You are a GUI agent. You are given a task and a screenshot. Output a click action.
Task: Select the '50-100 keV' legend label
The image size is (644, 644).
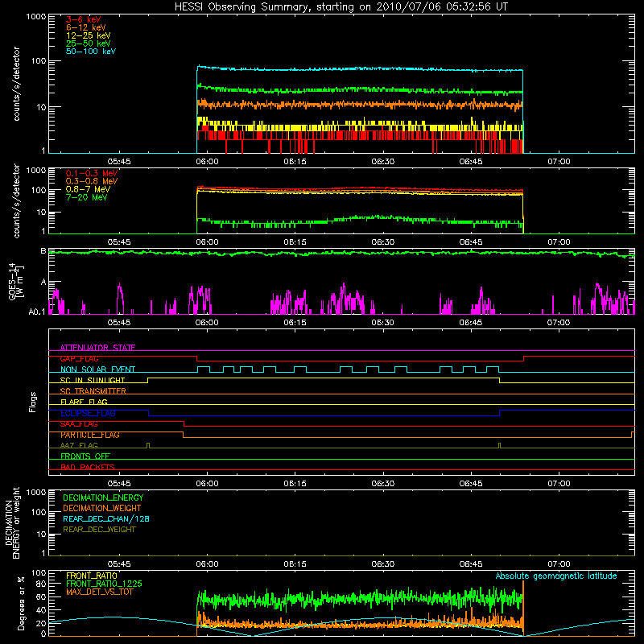[91, 52]
